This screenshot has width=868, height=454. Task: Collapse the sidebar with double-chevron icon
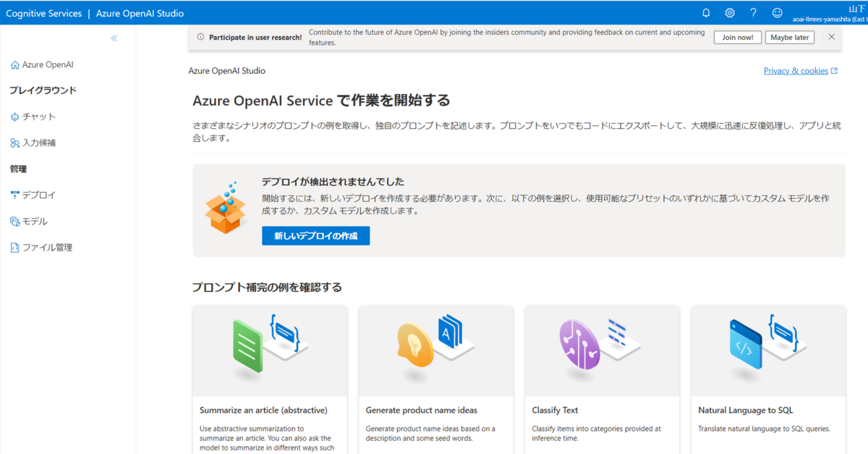[x=114, y=38]
